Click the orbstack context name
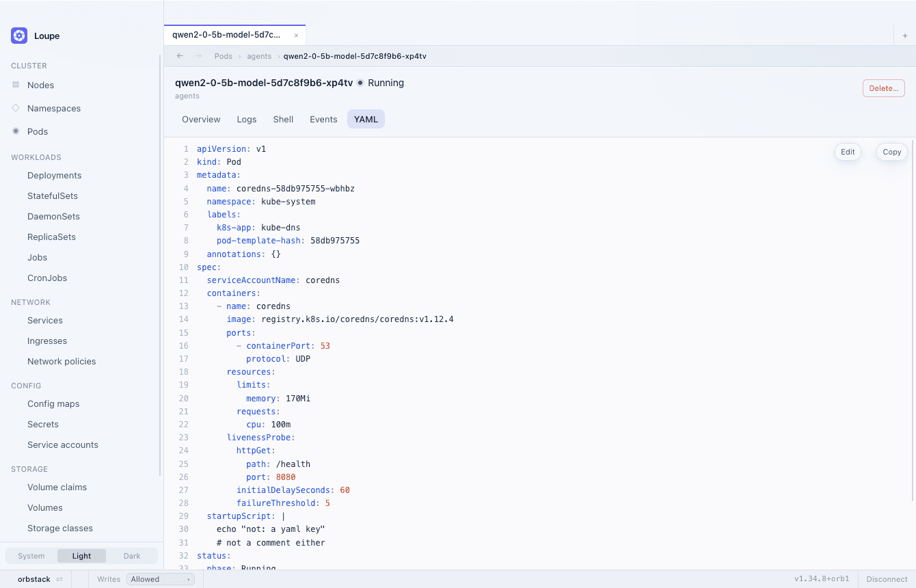The height and width of the screenshot is (588, 916). coord(34,579)
